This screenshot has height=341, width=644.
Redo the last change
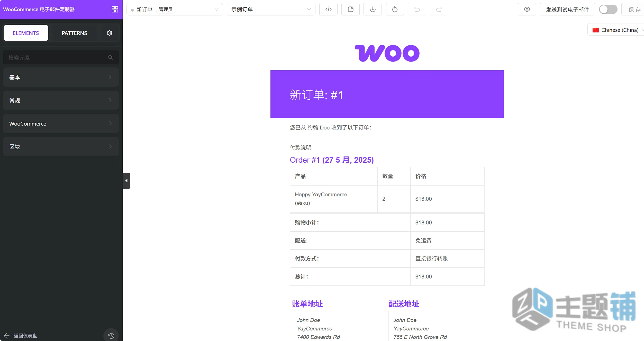click(x=439, y=9)
